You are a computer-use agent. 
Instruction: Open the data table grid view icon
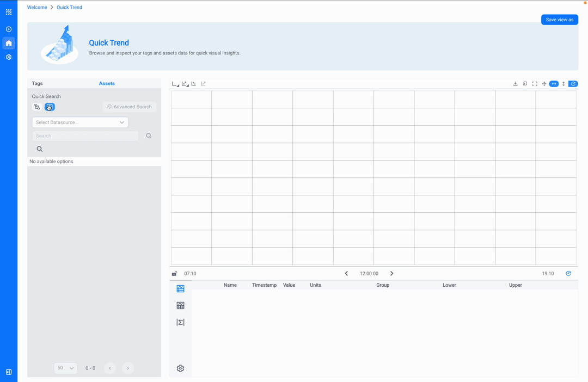pyautogui.click(x=180, y=306)
